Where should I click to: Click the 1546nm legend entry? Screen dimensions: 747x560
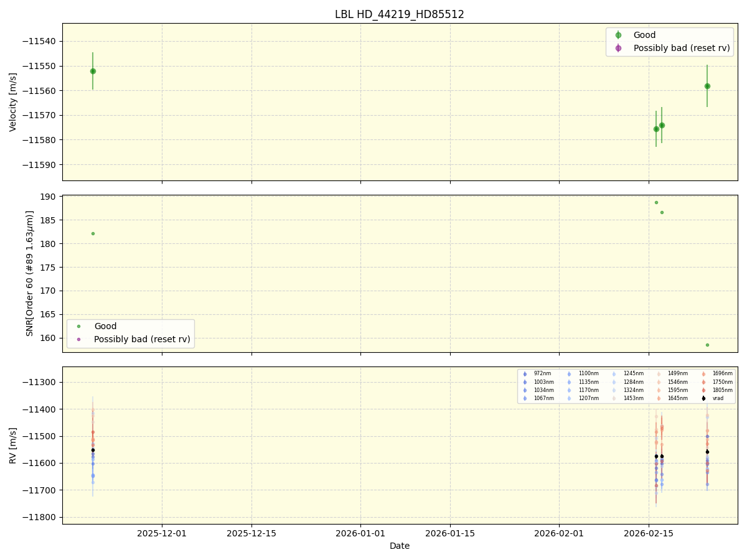point(678,382)
